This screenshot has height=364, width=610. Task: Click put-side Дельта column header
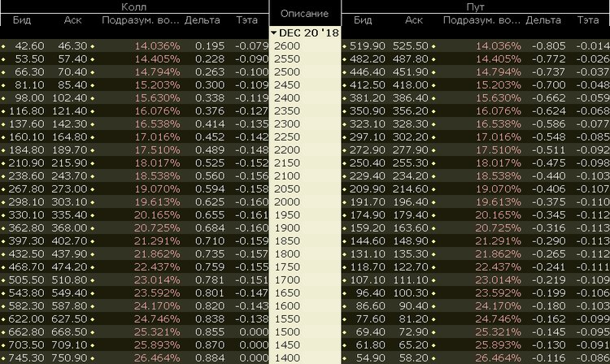click(x=543, y=20)
